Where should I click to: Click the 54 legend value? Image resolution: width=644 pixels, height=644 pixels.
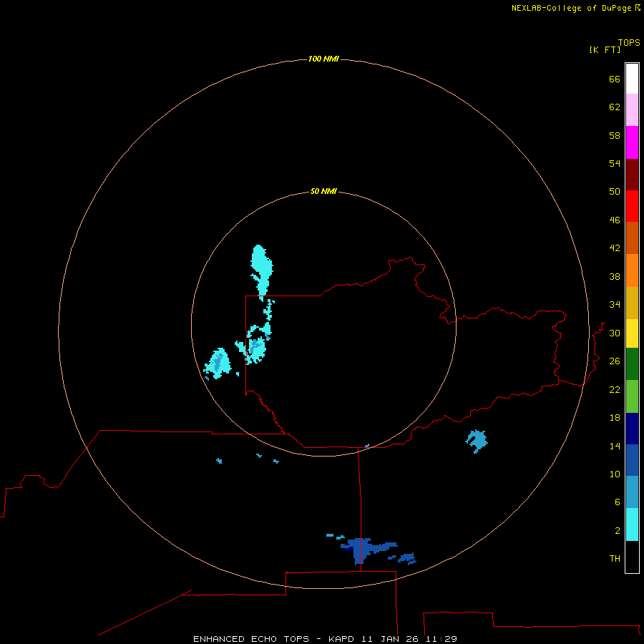[615, 163]
